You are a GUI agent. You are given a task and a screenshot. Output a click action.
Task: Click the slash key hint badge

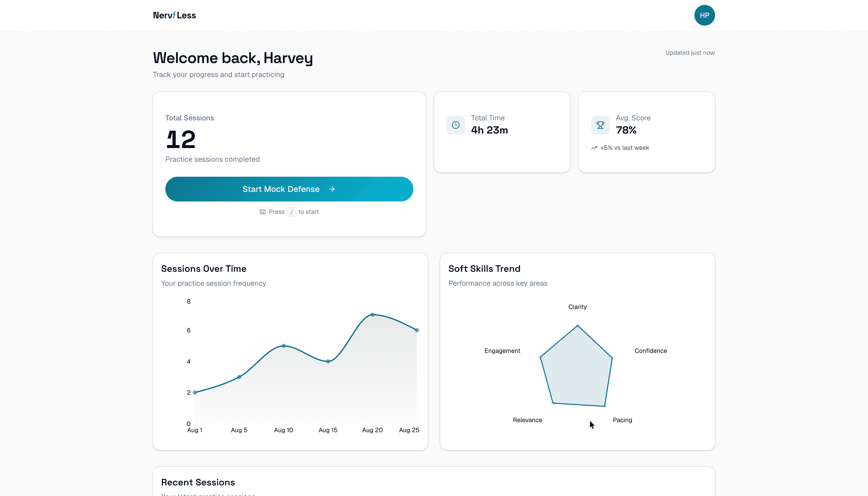(x=292, y=212)
